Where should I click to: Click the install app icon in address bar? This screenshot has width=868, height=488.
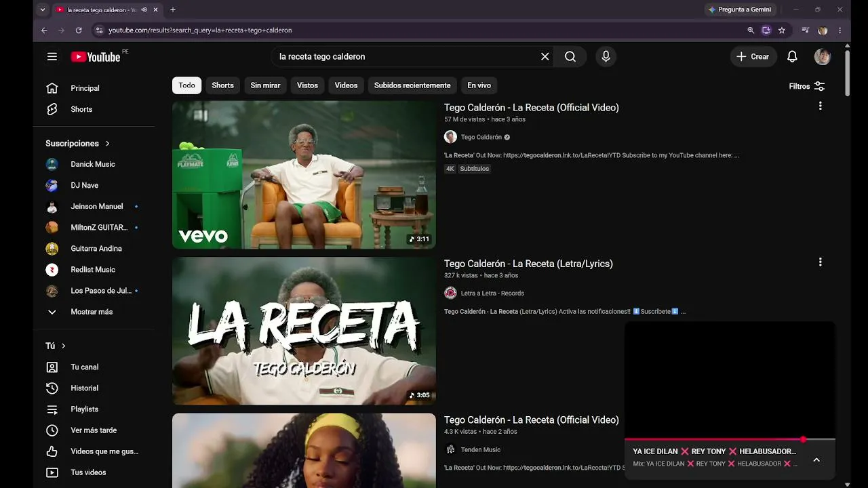point(766,30)
